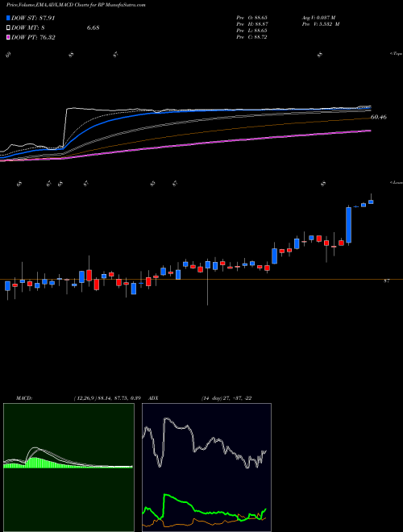Click the 'MACD:' panel title
The width and height of the screenshot is (403, 532).
[x=23, y=398]
